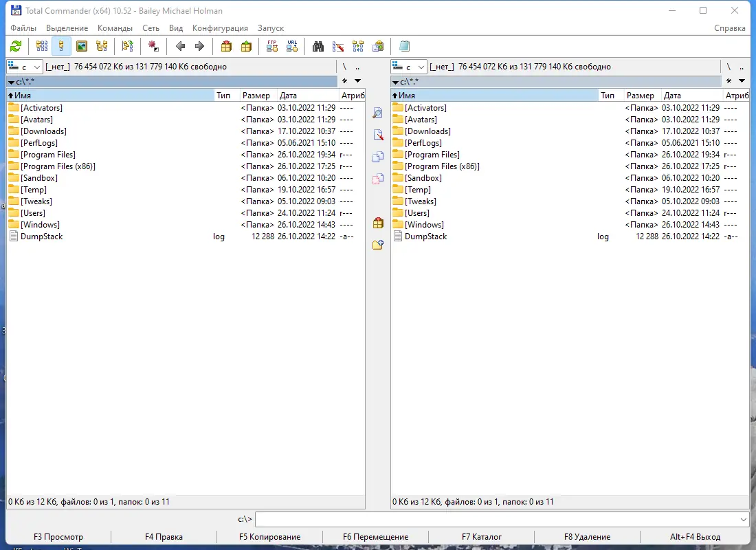Image resolution: width=756 pixels, height=550 pixels.
Task: Click the vertical bar copy files icon
Action: coord(378,157)
